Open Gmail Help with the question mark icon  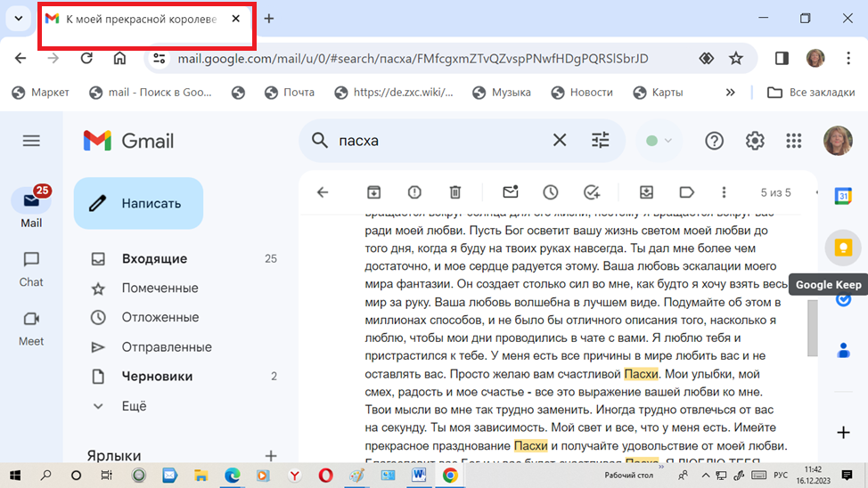714,141
